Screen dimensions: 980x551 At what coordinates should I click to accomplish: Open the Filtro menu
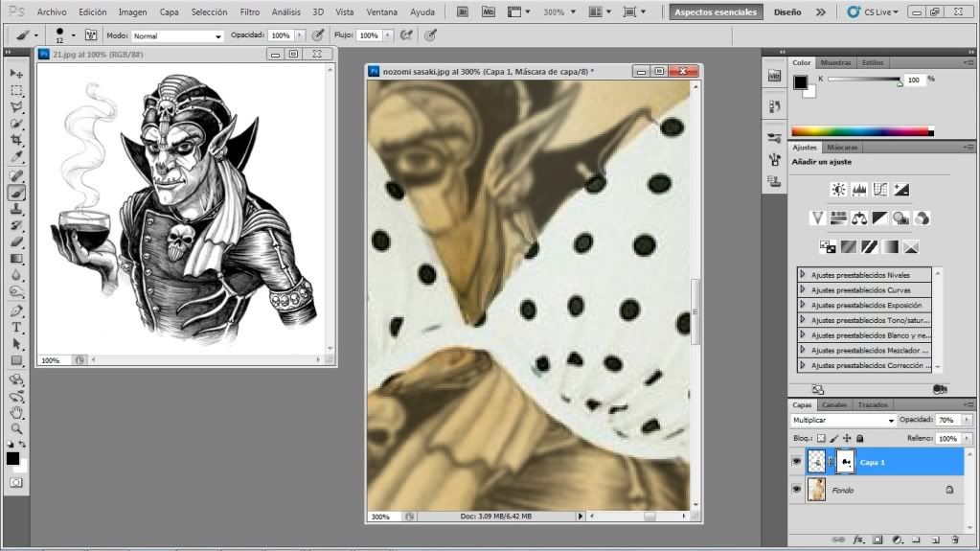coord(249,11)
